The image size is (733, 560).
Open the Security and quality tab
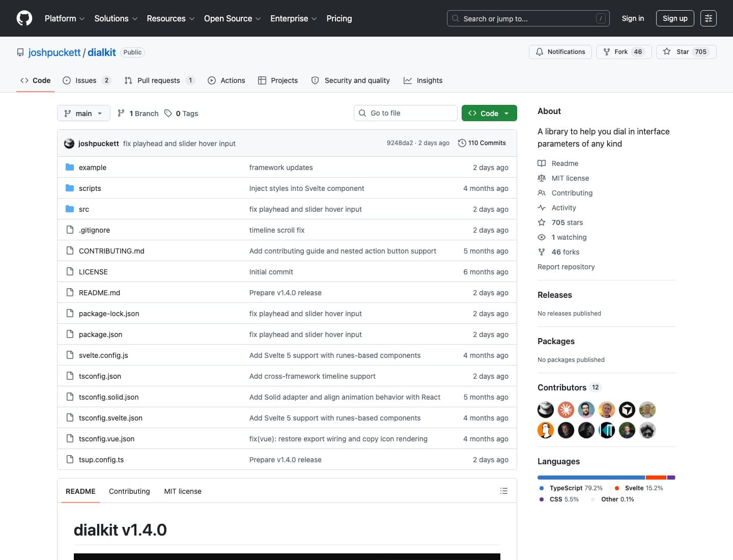pyautogui.click(x=350, y=80)
